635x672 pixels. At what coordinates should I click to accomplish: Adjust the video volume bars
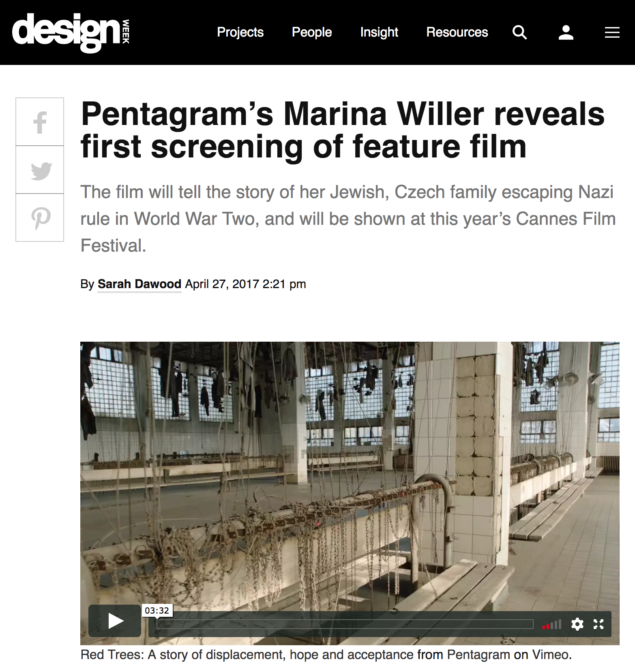point(552,624)
